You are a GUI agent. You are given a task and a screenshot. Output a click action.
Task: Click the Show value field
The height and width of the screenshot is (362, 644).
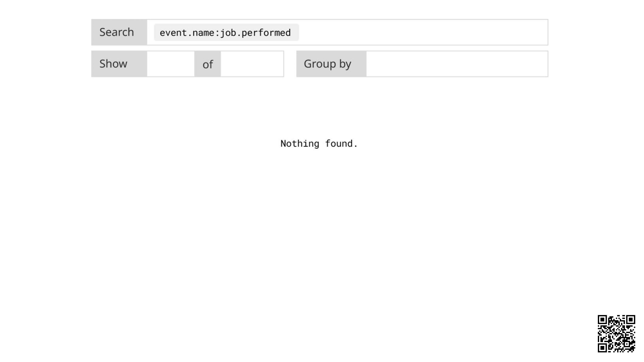(171, 64)
